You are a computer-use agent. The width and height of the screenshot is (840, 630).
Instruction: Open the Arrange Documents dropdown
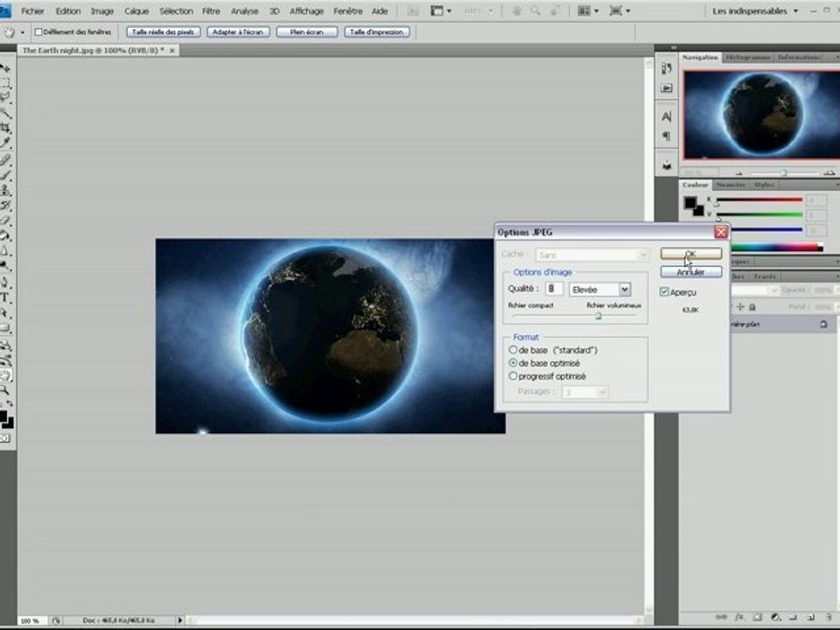click(x=588, y=10)
